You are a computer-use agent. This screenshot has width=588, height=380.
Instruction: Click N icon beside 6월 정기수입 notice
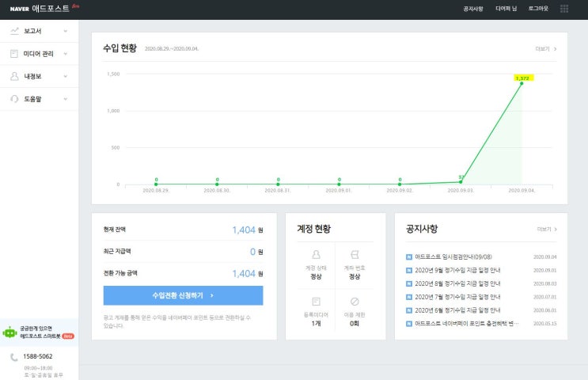409,310
